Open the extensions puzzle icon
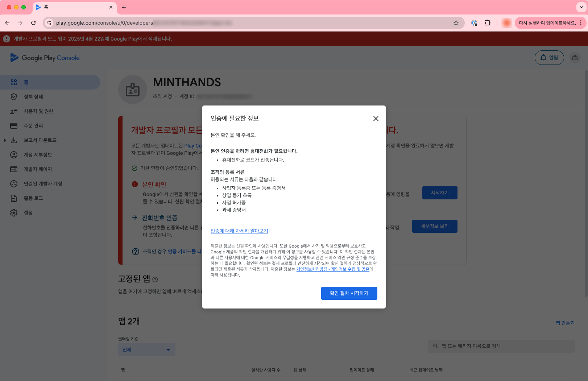 pos(487,23)
